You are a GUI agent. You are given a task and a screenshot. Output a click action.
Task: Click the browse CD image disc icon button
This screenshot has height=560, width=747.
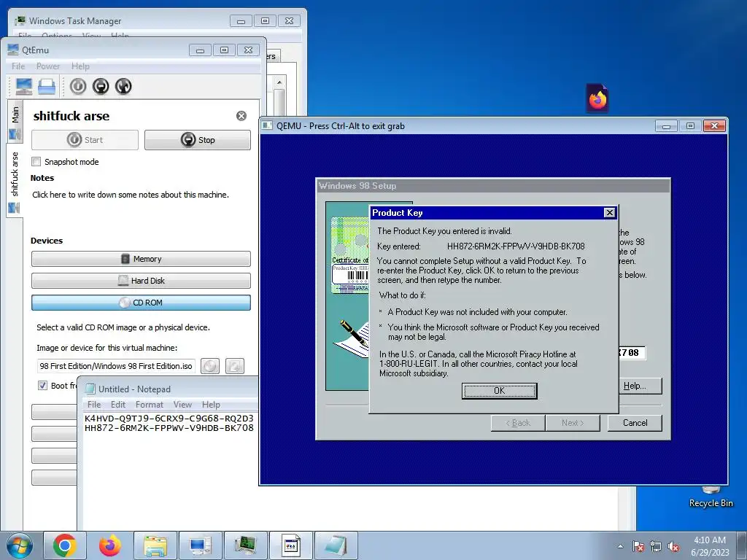(x=210, y=366)
